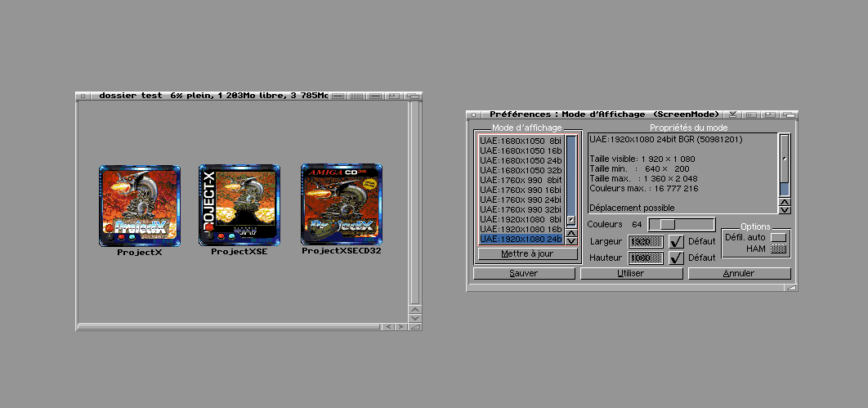Select the ProjectXSECD32 game icon

click(x=342, y=204)
